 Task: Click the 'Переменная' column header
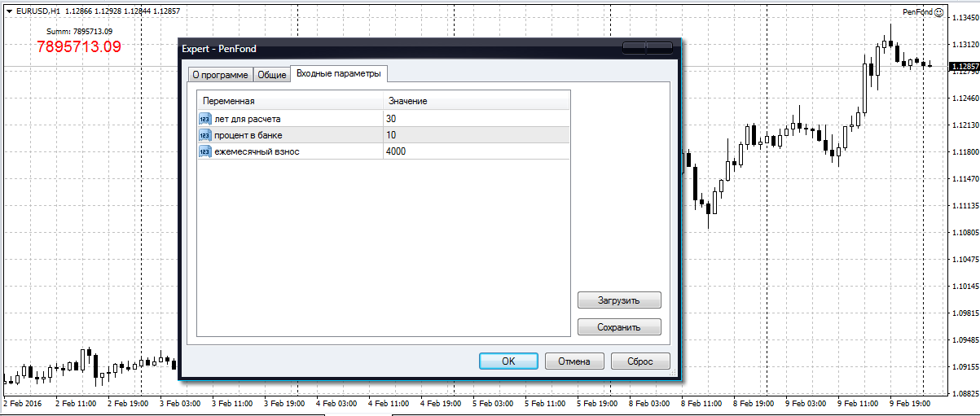pos(290,102)
